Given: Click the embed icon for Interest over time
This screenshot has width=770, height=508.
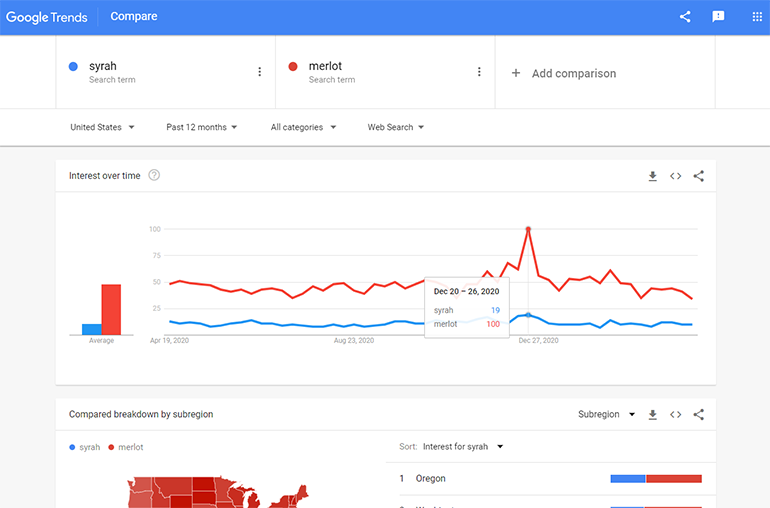Looking at the screenshot, I should pyautogui.click(x=676, y=176).
